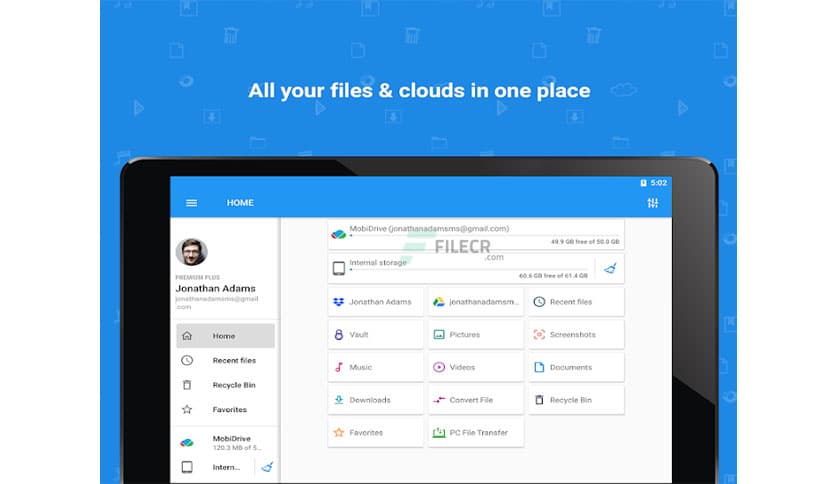The width and height of the screenshot is (836, 484).
Task: Click Jonathan Adams profile photo
Action: pos(191,252)
